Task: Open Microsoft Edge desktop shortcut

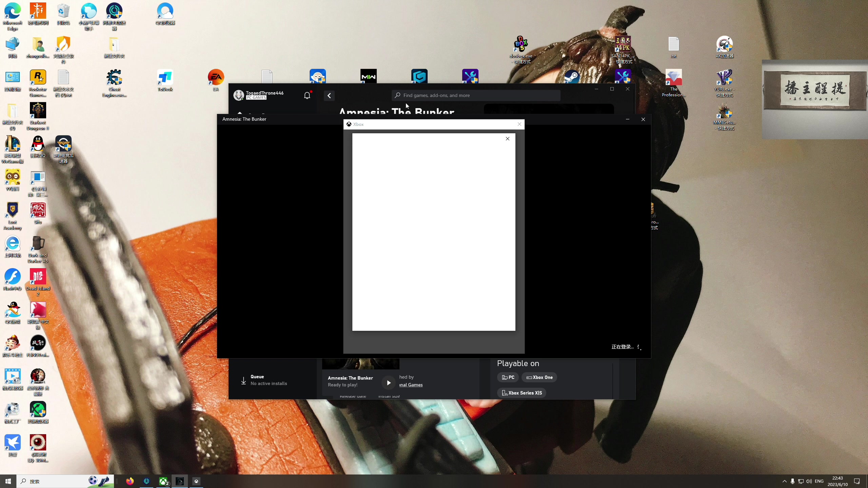Action: [13, 16]
